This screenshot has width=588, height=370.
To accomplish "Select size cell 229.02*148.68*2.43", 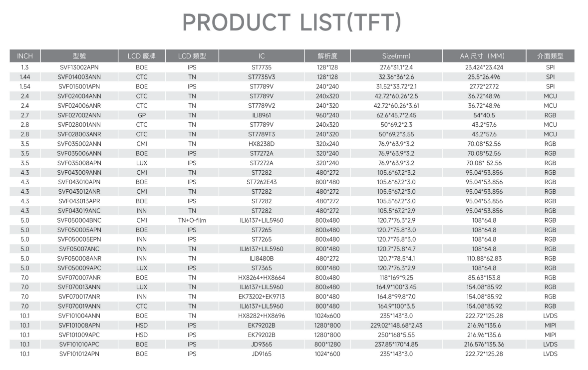I will click(396, 326).
